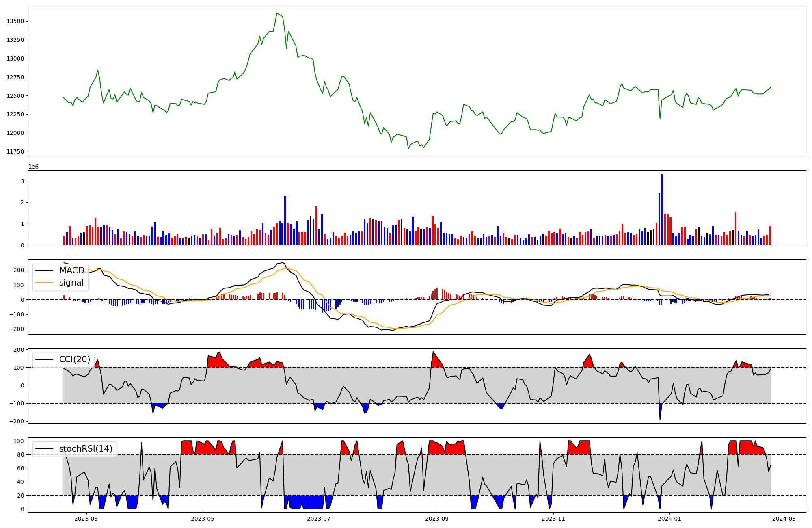Click the 13500 price axis label

[x=15, y=21]
